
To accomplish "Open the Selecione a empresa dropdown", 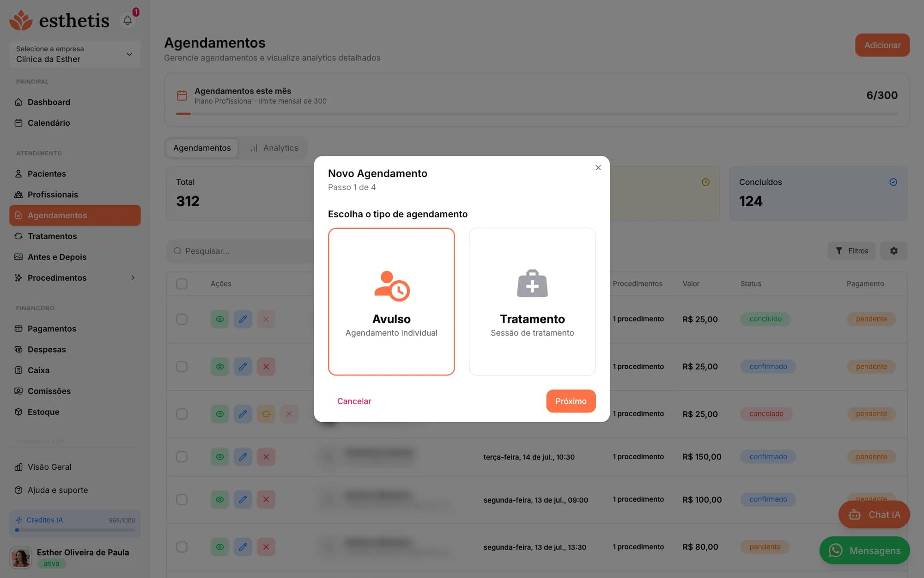I will click(75, 54).
